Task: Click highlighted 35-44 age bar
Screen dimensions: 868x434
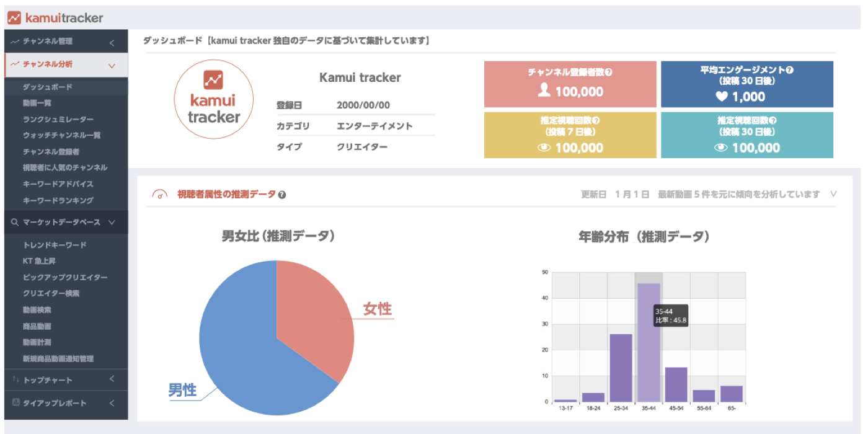Action: [649, 342]
